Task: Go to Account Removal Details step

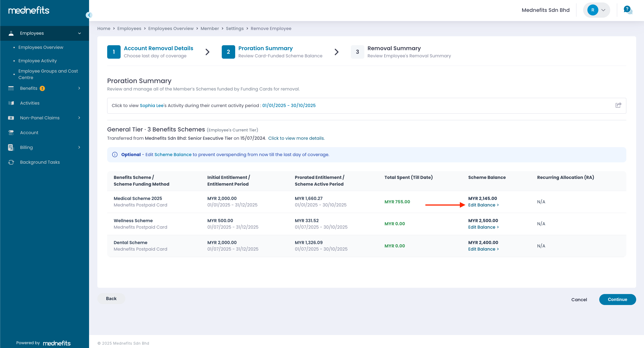Action: (x=158, y=48)
